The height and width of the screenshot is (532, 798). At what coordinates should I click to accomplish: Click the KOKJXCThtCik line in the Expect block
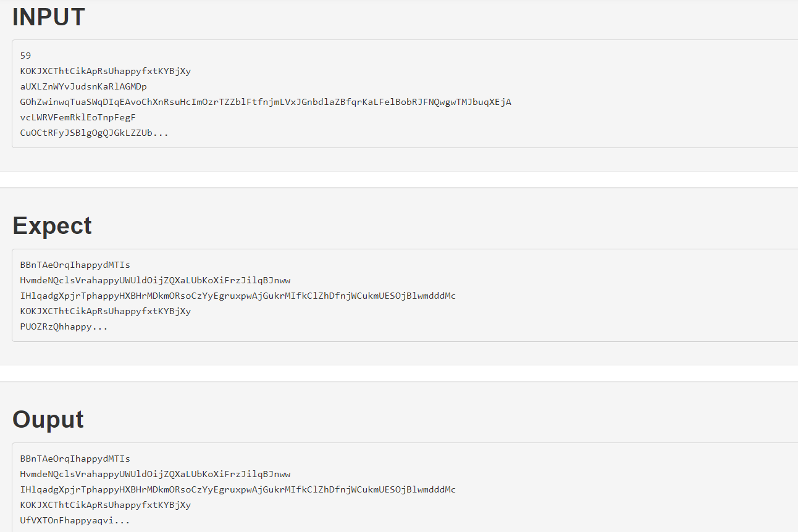click(105, 312)
